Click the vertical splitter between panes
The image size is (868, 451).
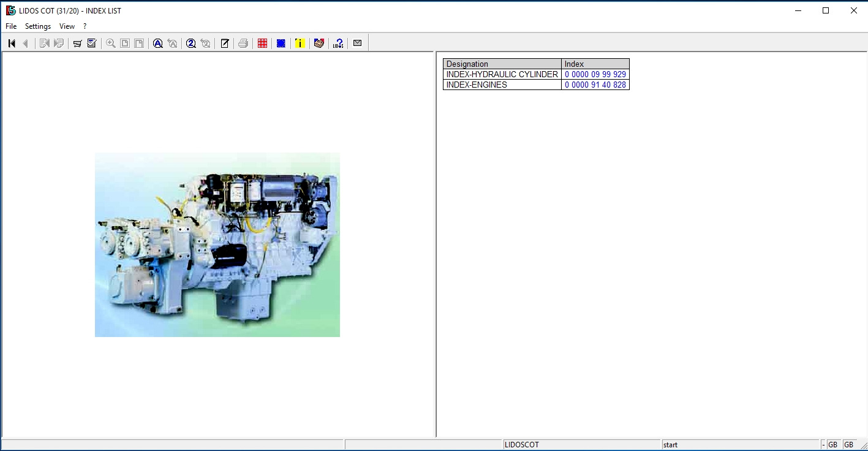pos(436,245)
